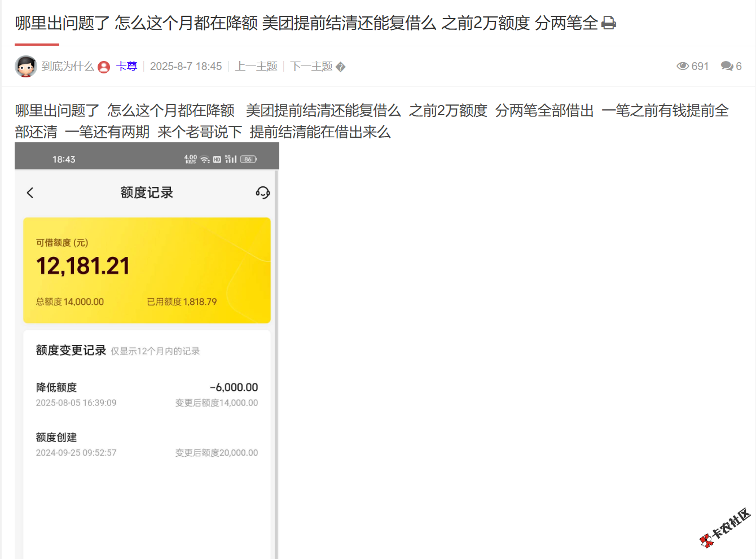The image size is (756, 559).
Task: Click the username 到底为什么
Action: pyautogui.click(x=67, y=66)
